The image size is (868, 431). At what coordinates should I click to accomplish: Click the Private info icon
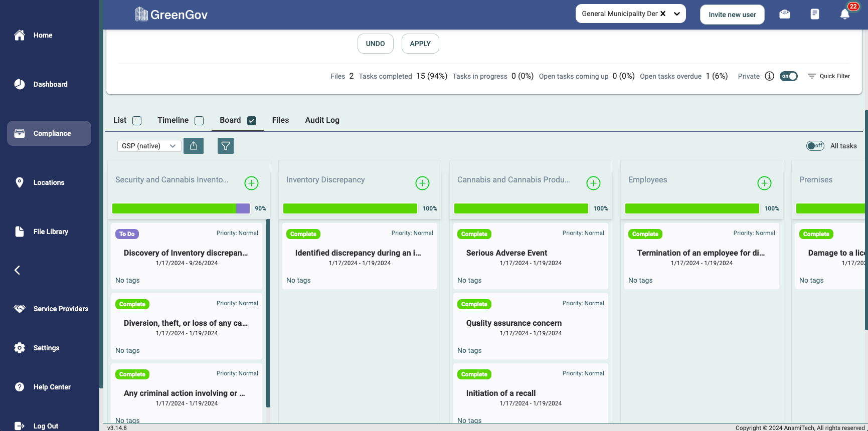(770, 76)
